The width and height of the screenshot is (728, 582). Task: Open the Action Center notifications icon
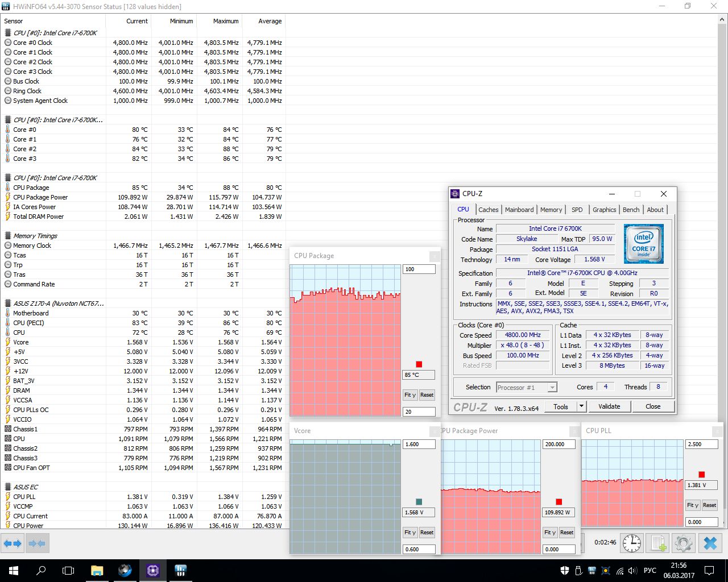tap(709, 571)
